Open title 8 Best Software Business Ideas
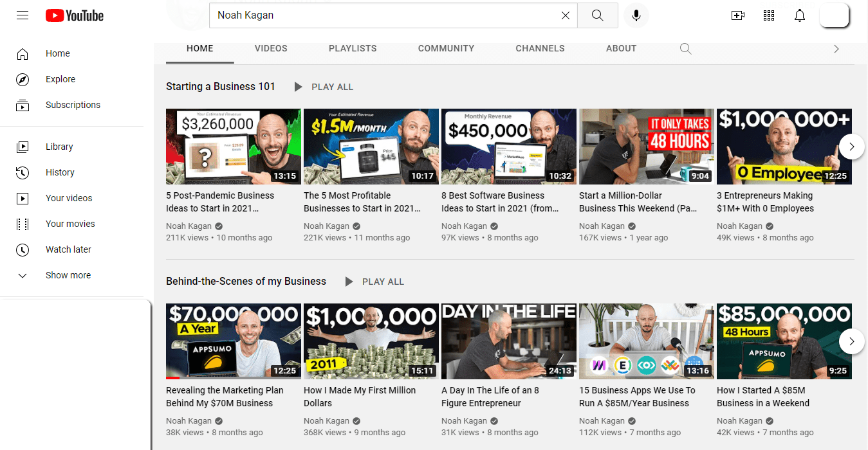868x450 pixels. tap(500, 202)
